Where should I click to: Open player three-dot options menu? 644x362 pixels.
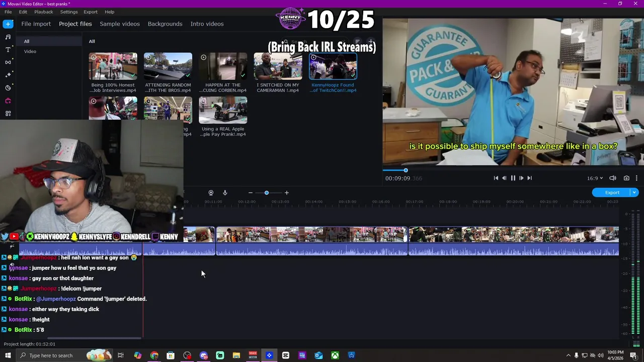pyautogui.click(x=636, y=178)
